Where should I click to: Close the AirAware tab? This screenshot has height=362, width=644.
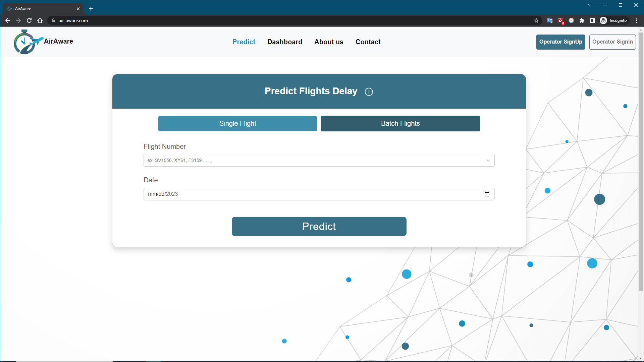tap(78, 9)
